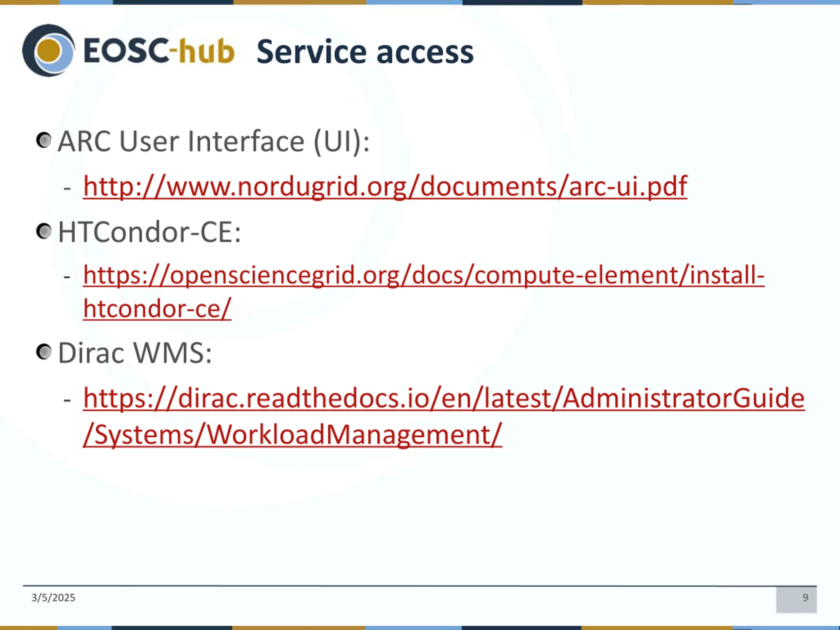Click the htcondor-ce/ link continuation line

157,308
